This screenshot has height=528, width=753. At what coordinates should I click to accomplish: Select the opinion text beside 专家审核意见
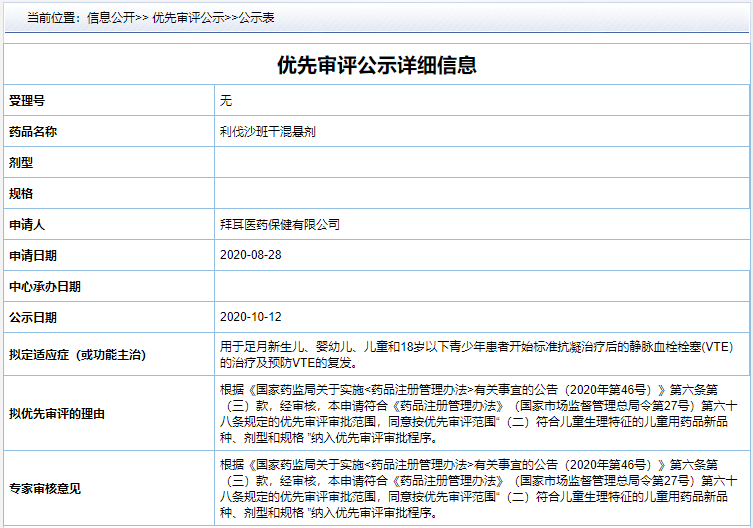pyautogui.click(x=478, y=489)
